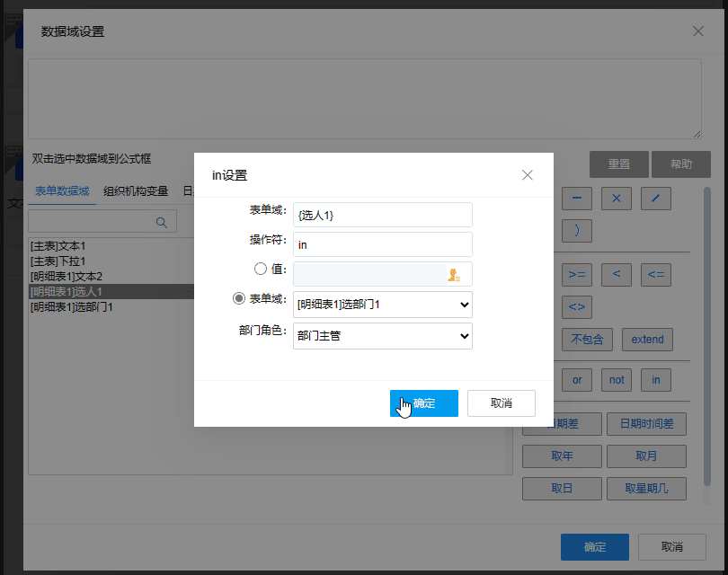
Task: Insert the extend operator
Action: (x=647, y=340)
